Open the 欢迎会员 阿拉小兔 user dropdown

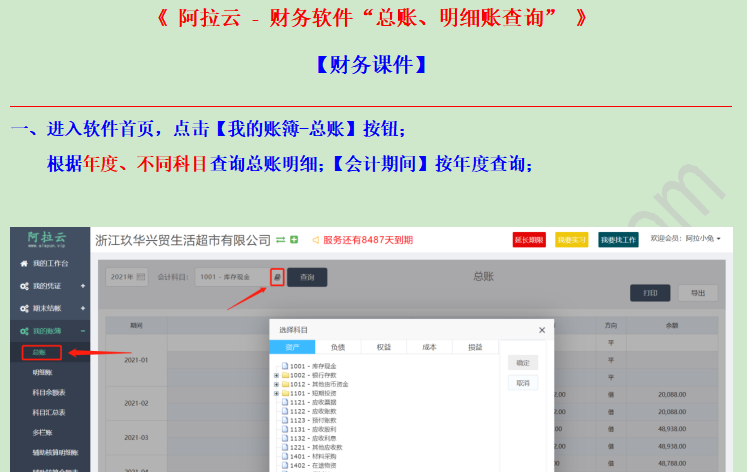[685, 239]
